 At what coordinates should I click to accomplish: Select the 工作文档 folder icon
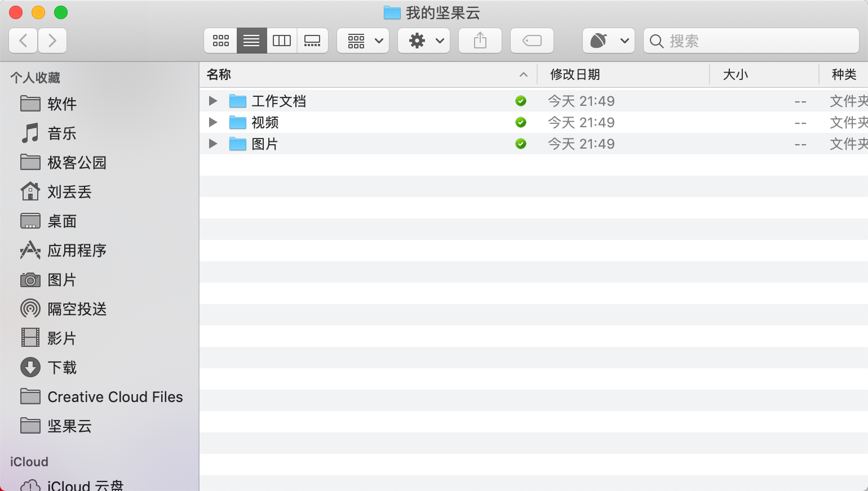tap(238, 101)
